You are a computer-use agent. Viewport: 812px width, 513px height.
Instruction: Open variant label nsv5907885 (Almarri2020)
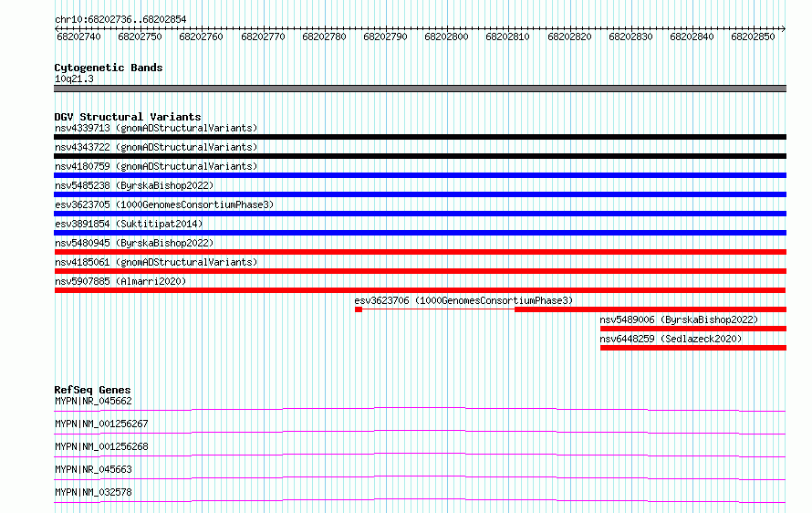[120, 281]
